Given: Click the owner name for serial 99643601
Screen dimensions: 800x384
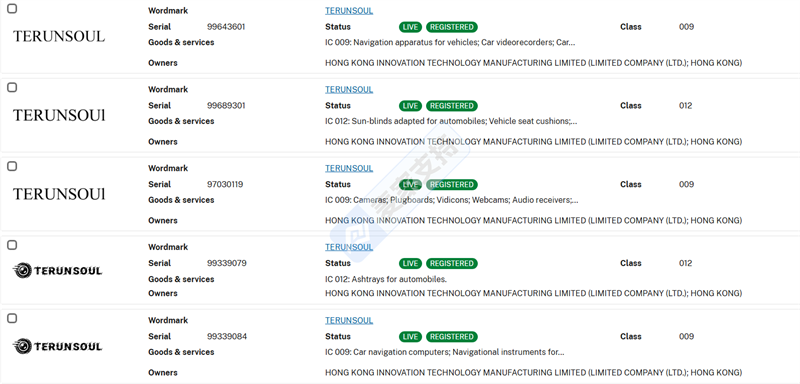Looking at the screenshot, I should (x=533, y=63).
